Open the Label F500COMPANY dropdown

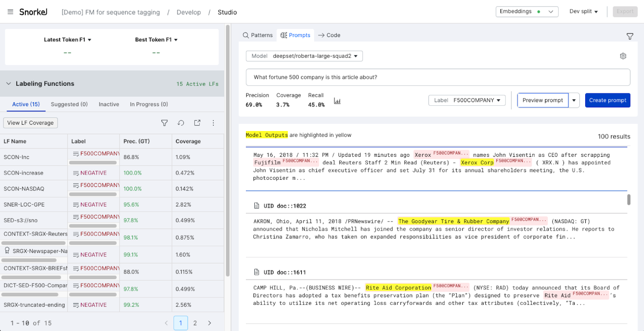tap(467, 100)
